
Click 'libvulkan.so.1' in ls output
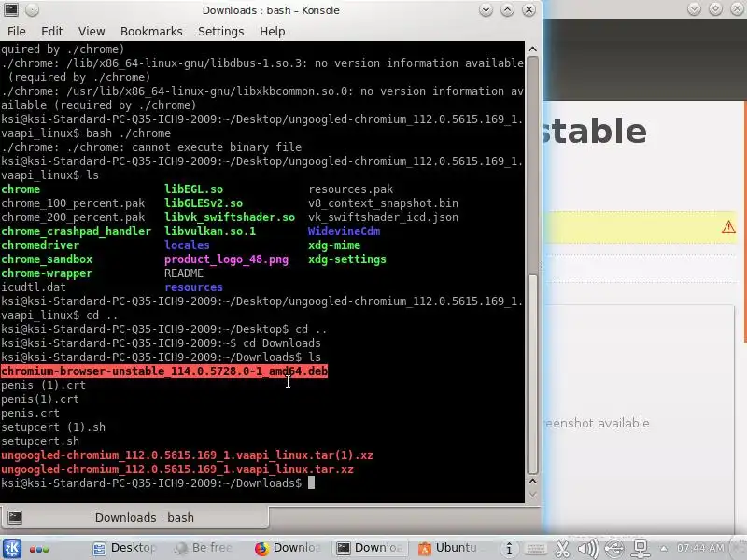coord(210,231)
